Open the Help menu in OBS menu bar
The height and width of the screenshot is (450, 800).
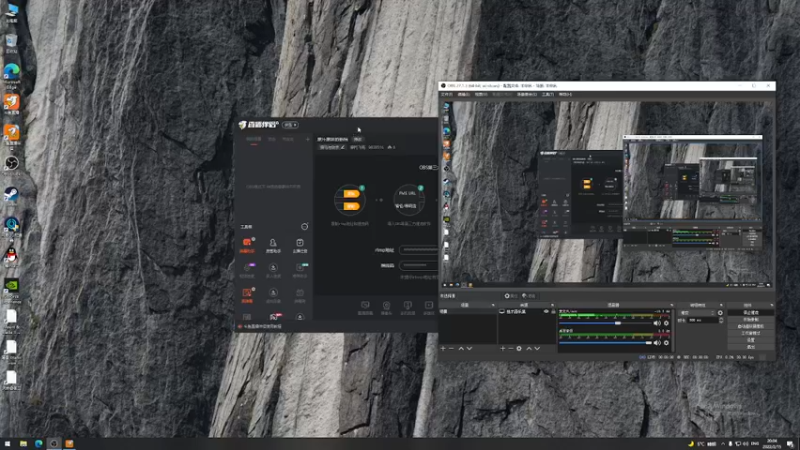(565, 94)
